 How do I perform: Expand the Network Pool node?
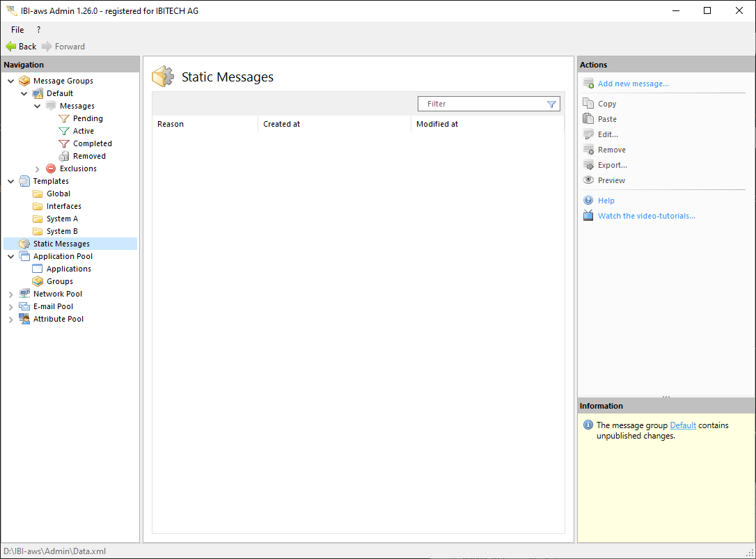tap(10, 294)
